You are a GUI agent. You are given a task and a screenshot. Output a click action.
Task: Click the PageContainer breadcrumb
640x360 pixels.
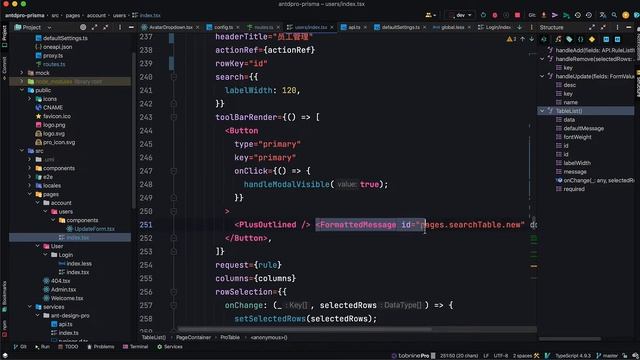click(193, 338)
